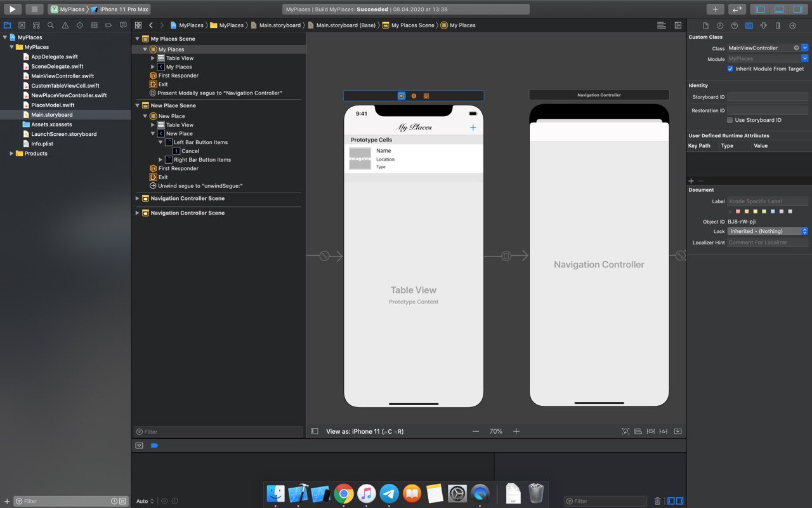Expand the Products folder
The height and width of the screenshot is (508, 812).
click(11, 153)
